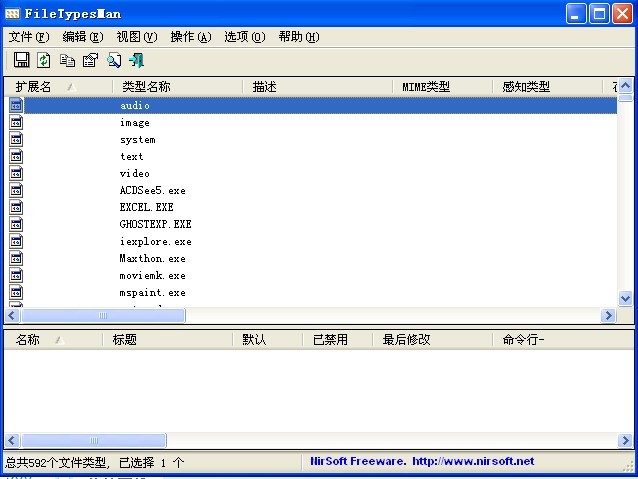Select the mspaint.exe row
This screenshot has height=479, width=638.
coord(152,293)
